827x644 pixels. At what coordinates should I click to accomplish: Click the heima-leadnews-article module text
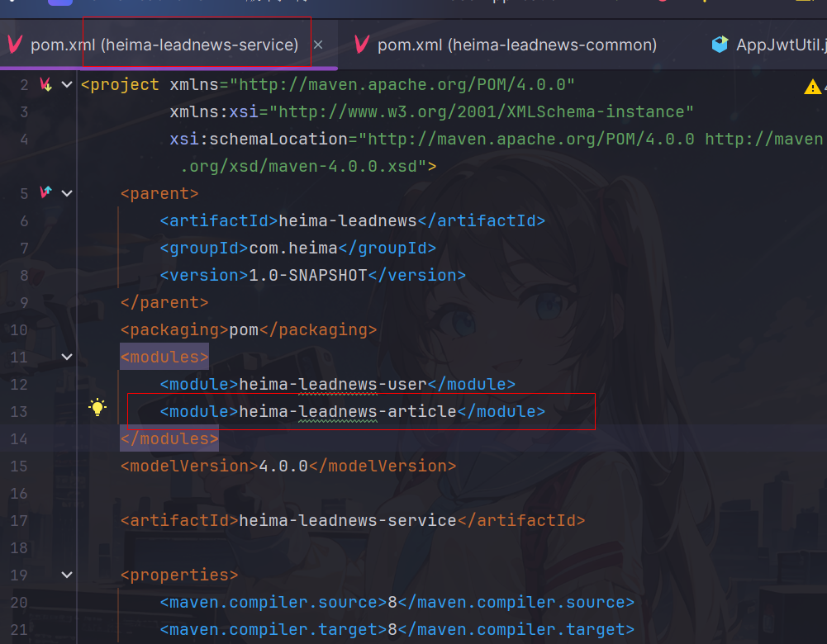pyautogui.click(x=348, y=411)
